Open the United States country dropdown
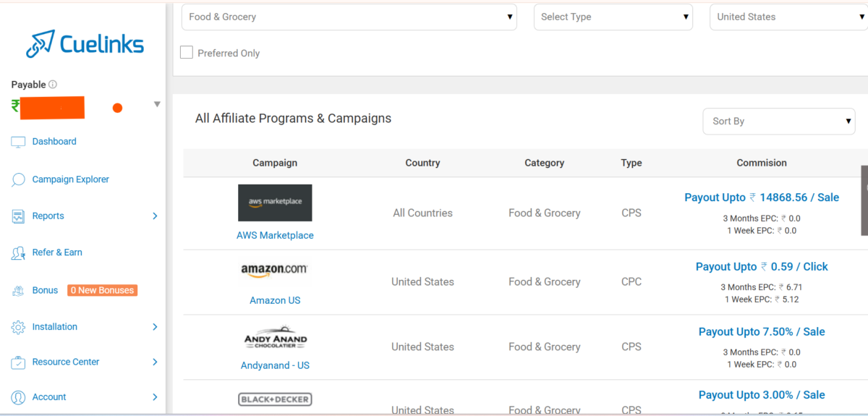Screen dimensions: 868x416 pyautogui.click(x=788, y=17)
